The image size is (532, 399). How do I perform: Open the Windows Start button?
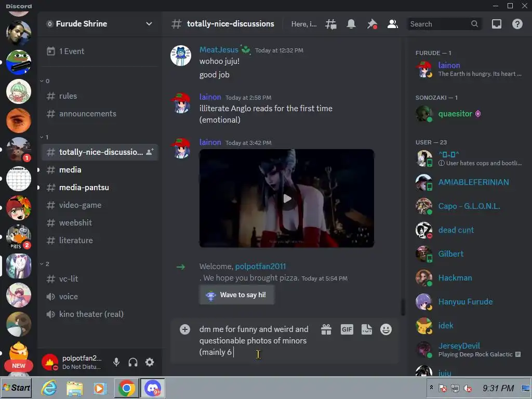coord(16,388)
